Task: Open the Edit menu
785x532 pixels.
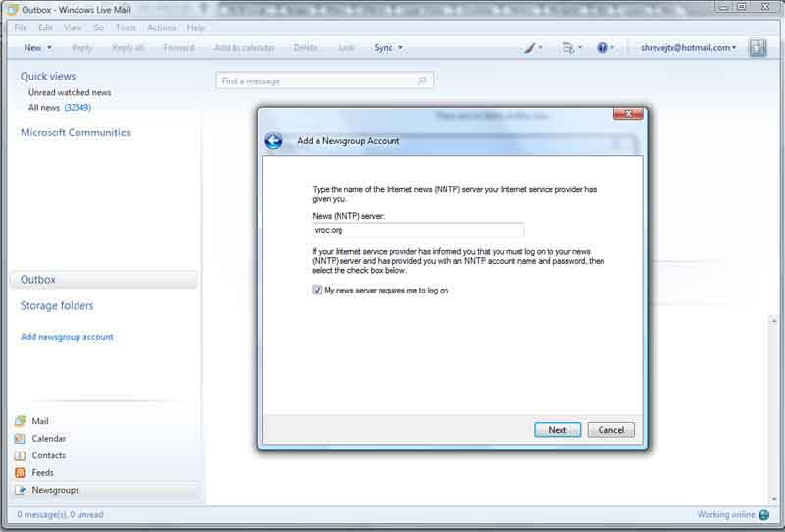Action: point(45,27)
